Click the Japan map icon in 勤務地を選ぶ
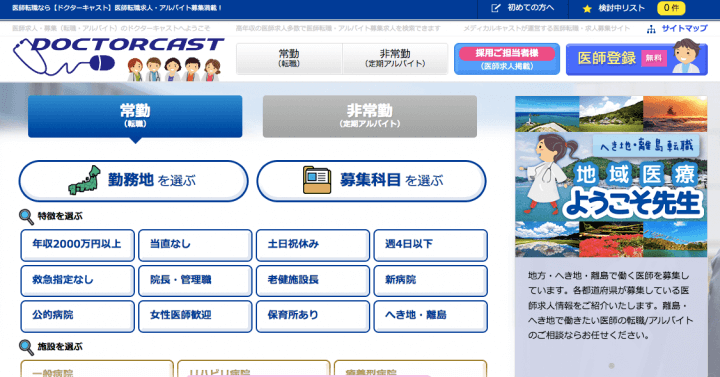The height and width of the screenshot is (377, 720). click(85, 180)
